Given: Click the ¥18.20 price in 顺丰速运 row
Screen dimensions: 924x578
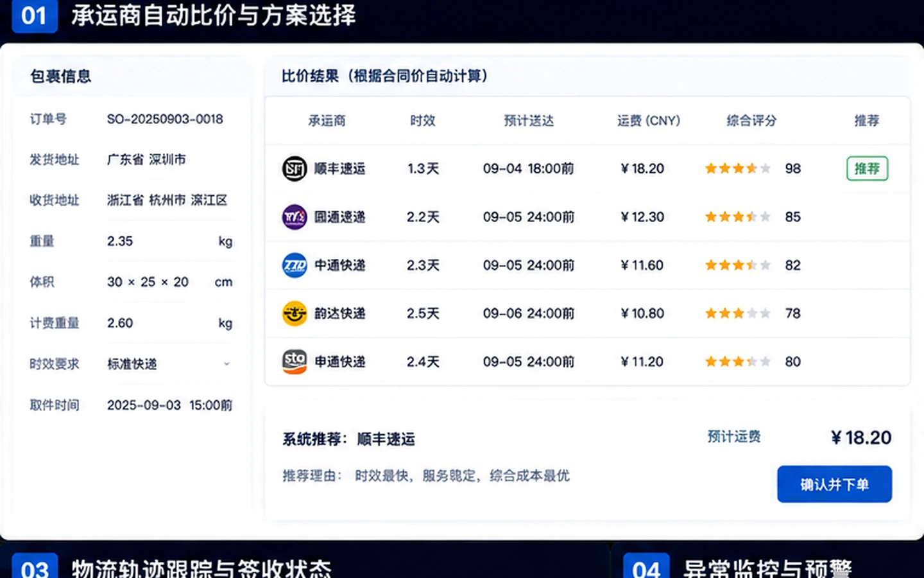Looking at the screenshot, I should pos(642,169).
